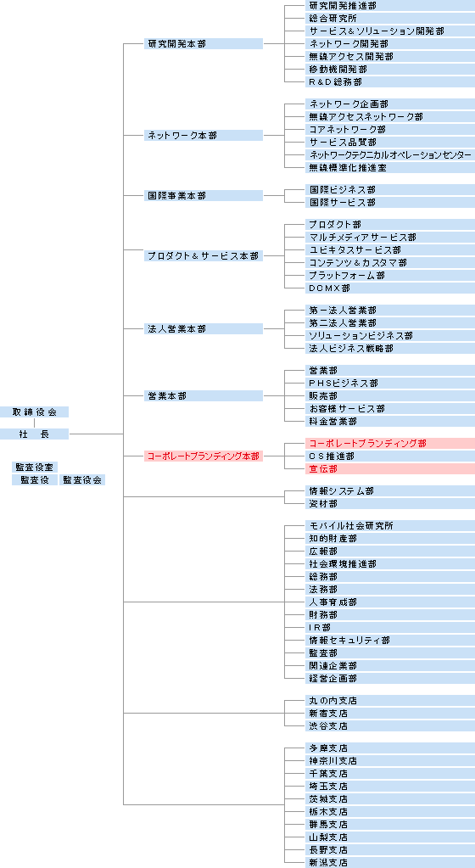475x868 pixels.
Task: Select 長野支店 entry
Action: tap(390, 851)
